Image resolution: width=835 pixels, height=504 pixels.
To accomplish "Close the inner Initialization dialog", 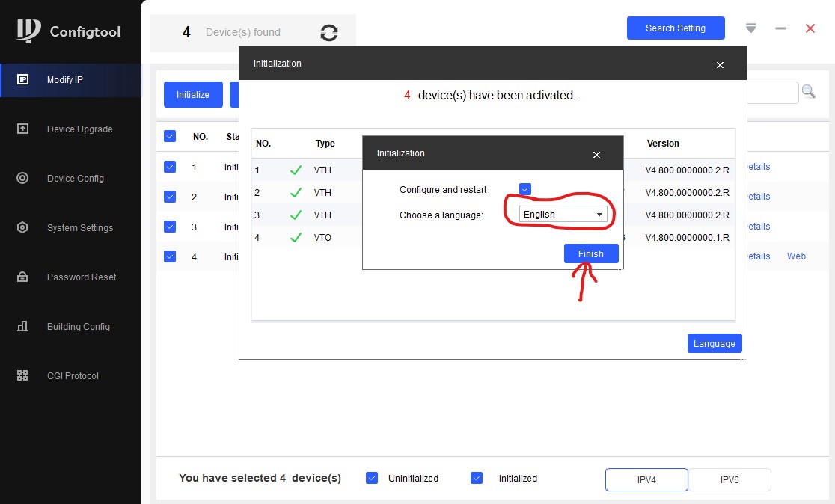I will pos(596,155).
